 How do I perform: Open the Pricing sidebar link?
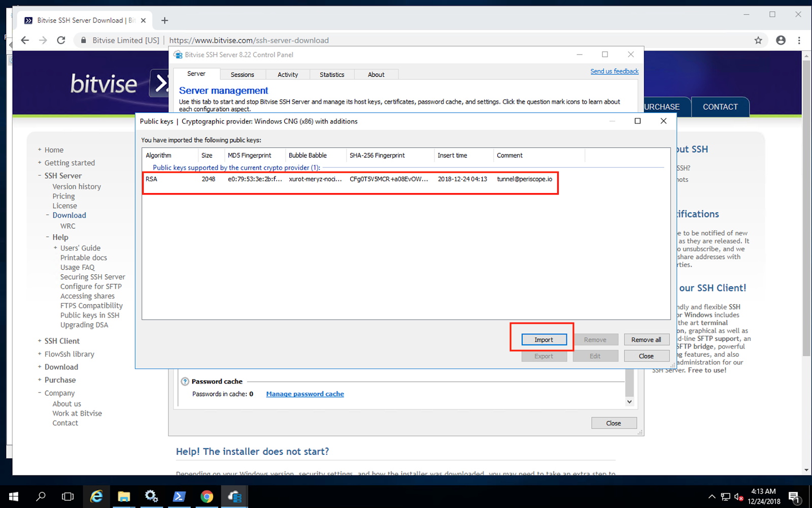pyautogui.click(x=63, y=196)
